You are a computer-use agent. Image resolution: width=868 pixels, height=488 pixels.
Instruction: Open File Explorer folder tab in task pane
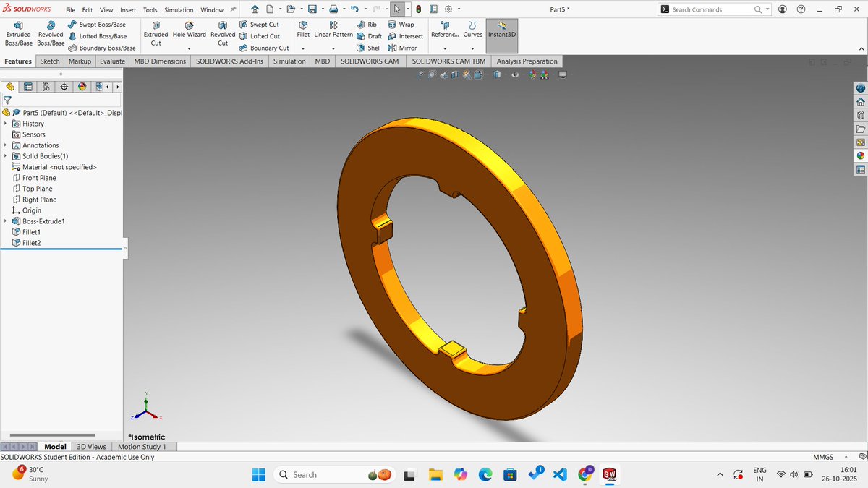pos(860,129)
